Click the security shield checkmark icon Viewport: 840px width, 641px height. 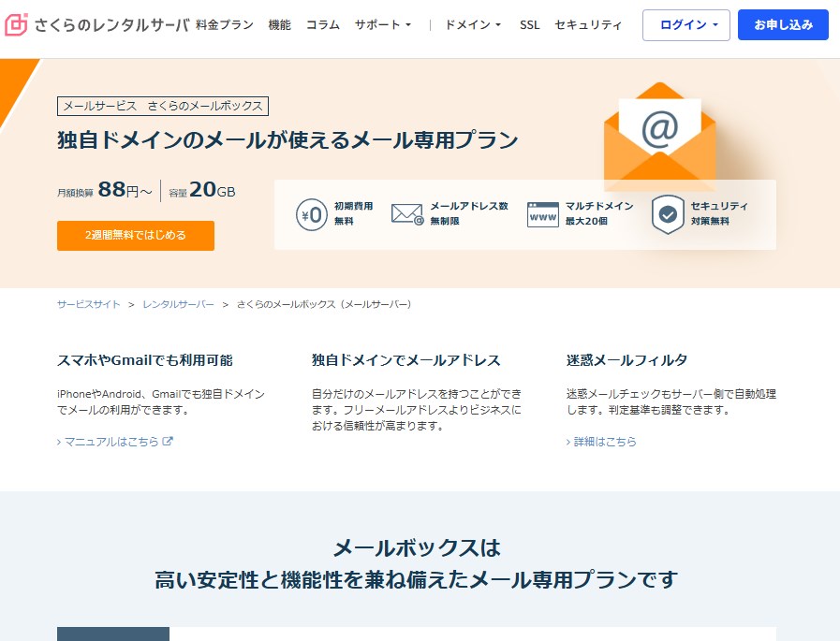[x=668, y=214]
